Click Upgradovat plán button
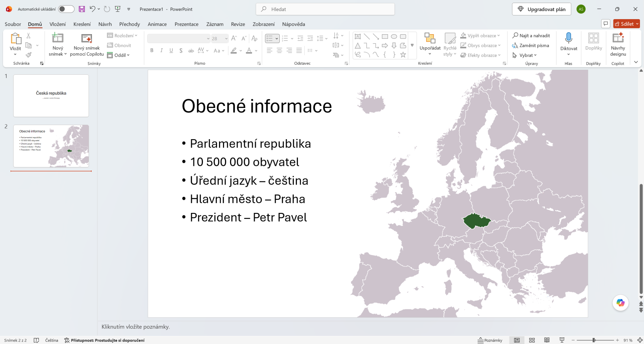Viewport: 644px width, 344px height. coord(541,9)
